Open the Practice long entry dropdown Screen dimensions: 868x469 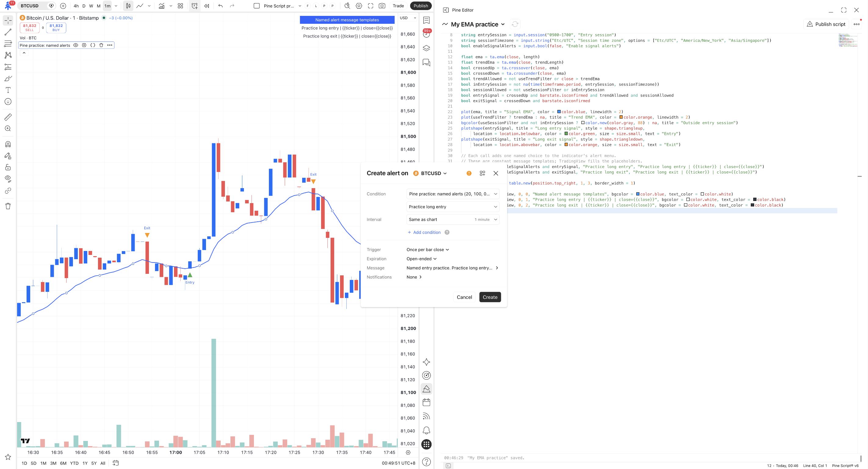453,207
